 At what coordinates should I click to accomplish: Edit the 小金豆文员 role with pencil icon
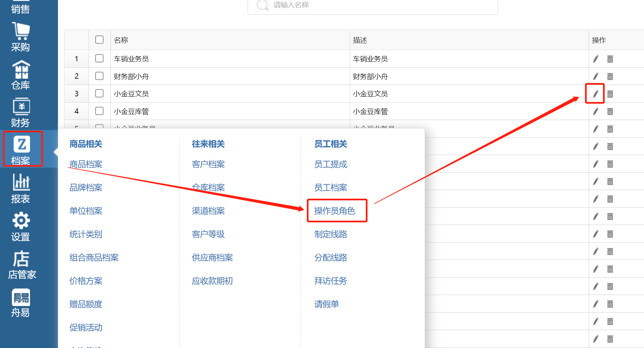coord(595,94)
